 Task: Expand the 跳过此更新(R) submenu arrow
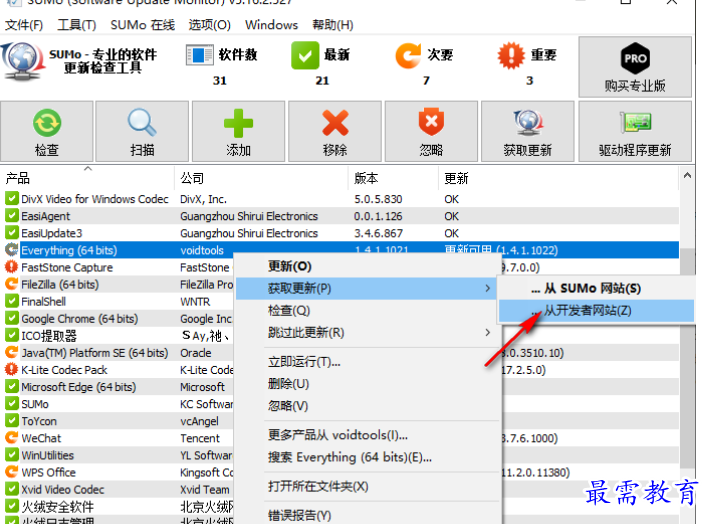(x=487, y=332)
